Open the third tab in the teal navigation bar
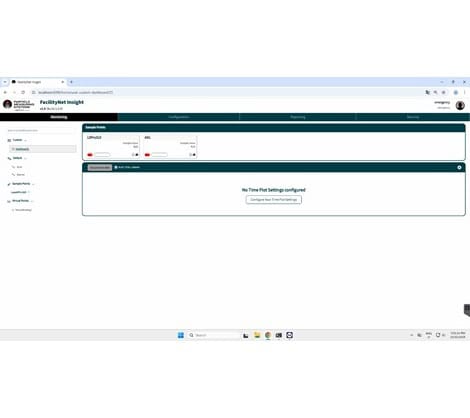Screen dimensions: 470x418 tap(298, 117)
